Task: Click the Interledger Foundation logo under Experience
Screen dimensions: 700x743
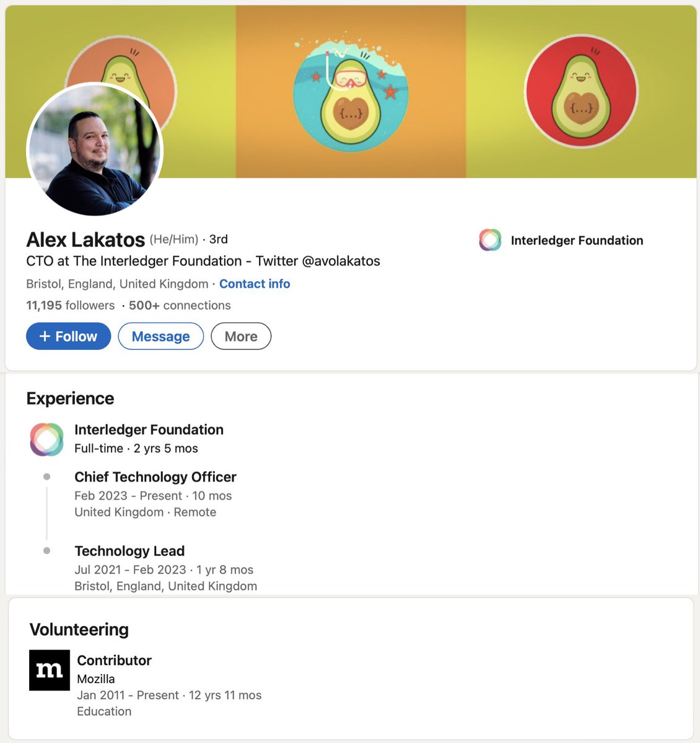Action: coord(46,439)
